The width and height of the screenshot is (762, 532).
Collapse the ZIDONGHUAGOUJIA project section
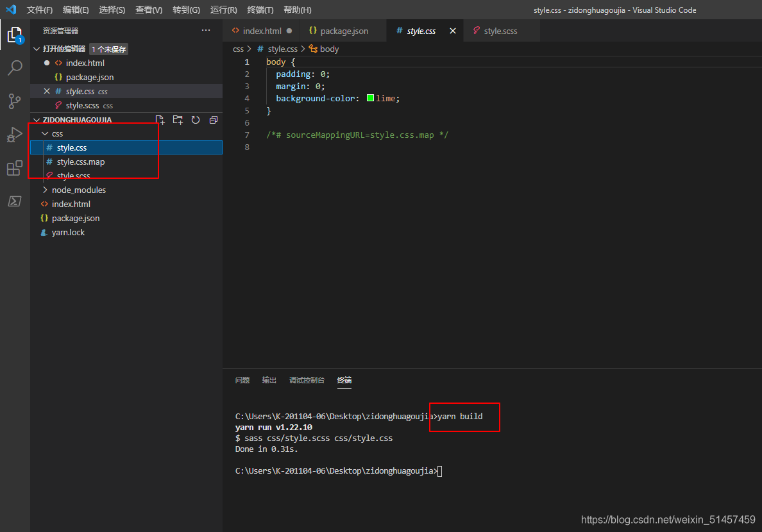click(37, 119)
